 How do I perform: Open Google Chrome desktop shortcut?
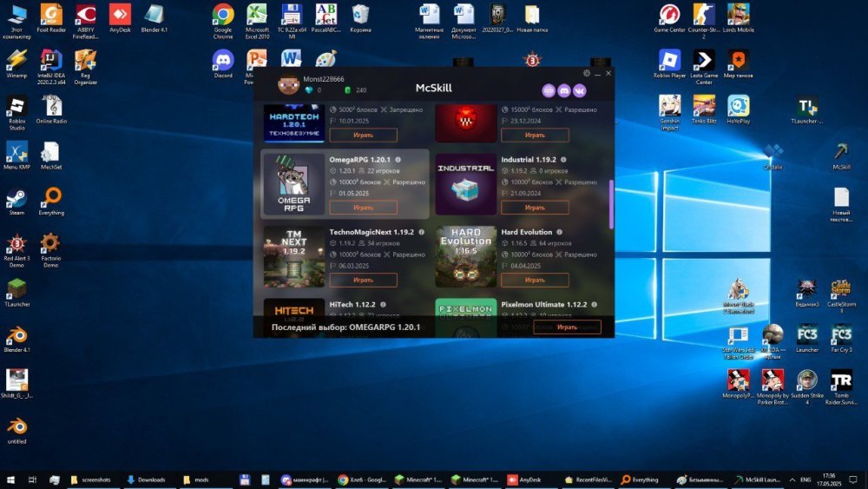pos(222,22)
